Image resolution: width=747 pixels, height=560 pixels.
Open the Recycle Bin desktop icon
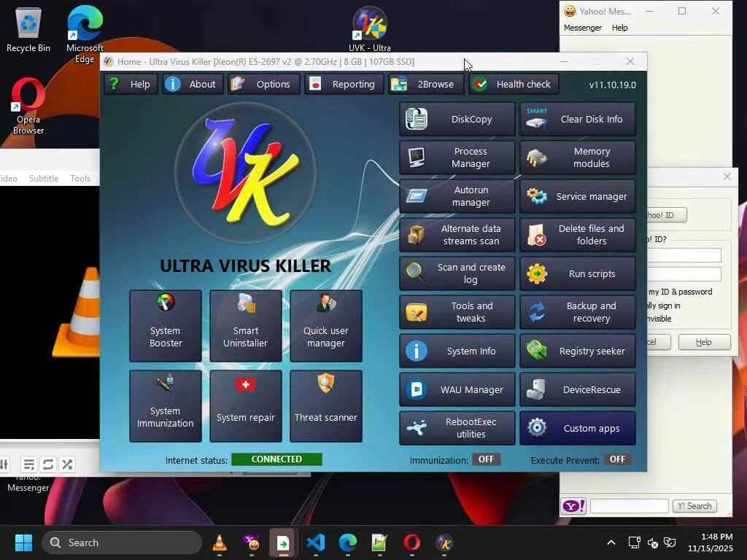(x=28, y=29)
